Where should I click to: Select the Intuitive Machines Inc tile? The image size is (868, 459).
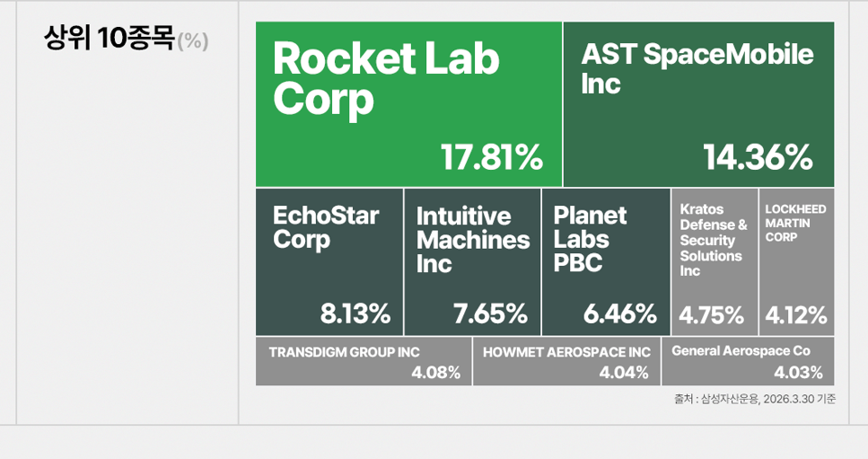472,262
